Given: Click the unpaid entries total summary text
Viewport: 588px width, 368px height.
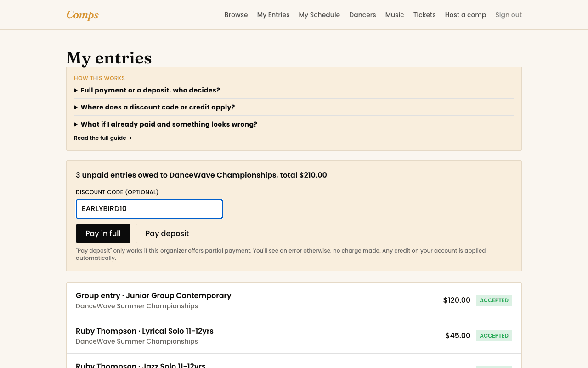Looking at the screenshot, I should [x=201, y=175].
